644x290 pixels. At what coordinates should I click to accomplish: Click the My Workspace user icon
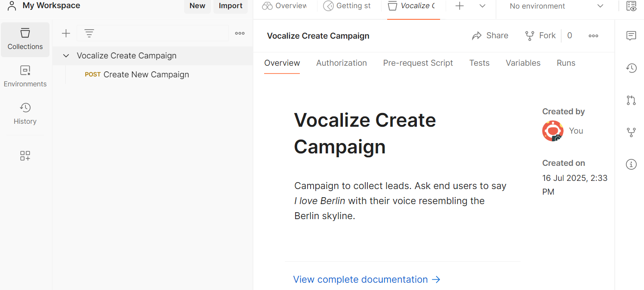[12, 6]
